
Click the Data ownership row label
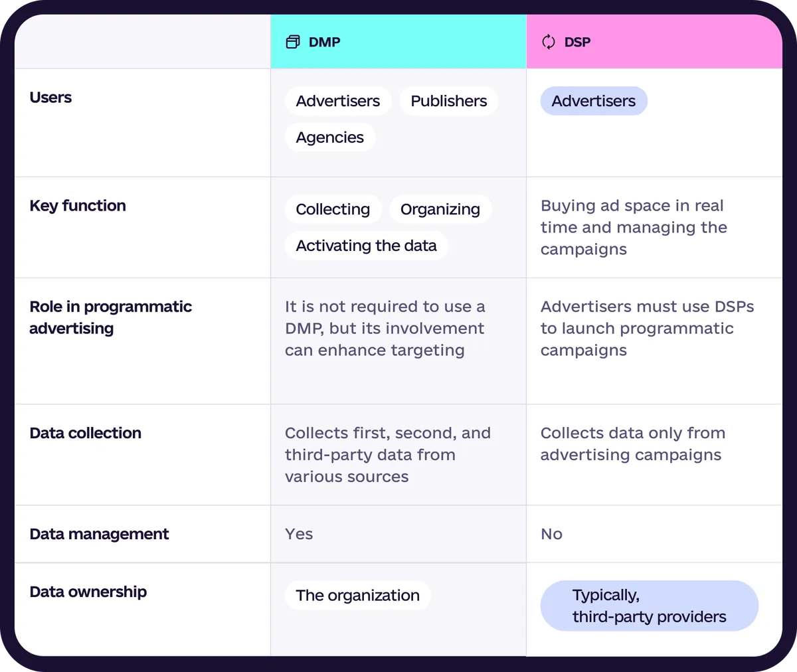click(88, 592)
